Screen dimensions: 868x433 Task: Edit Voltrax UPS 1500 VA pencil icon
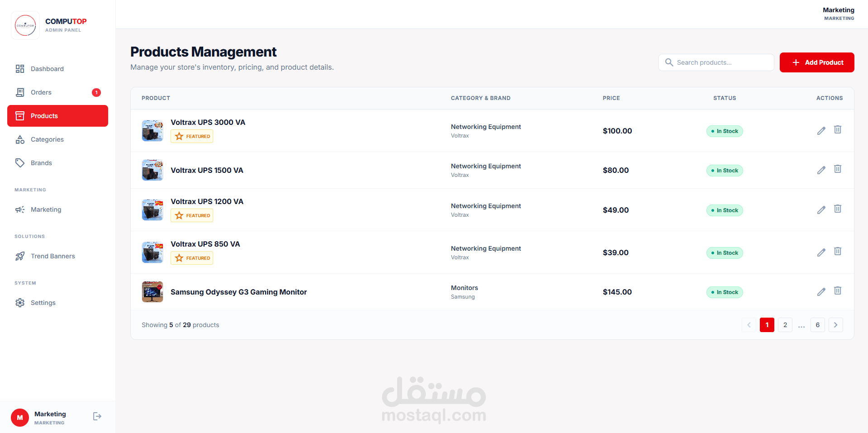coord(821,170)
